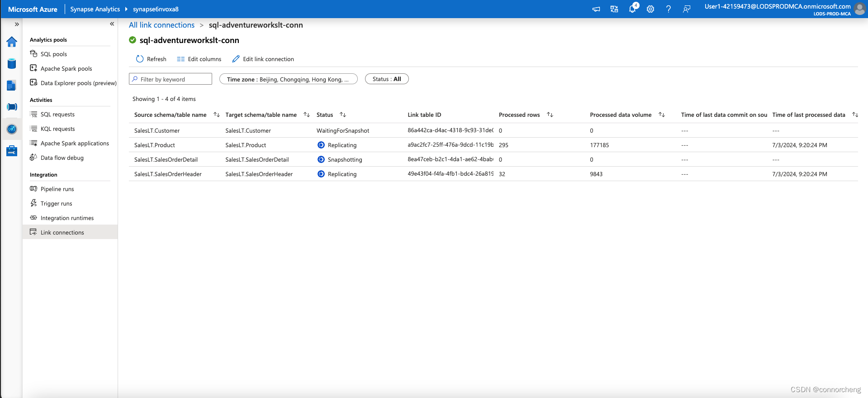Screen dimensions: 868x398
Task: Open the Data hub cylinder icon
Action: (12, 63)
